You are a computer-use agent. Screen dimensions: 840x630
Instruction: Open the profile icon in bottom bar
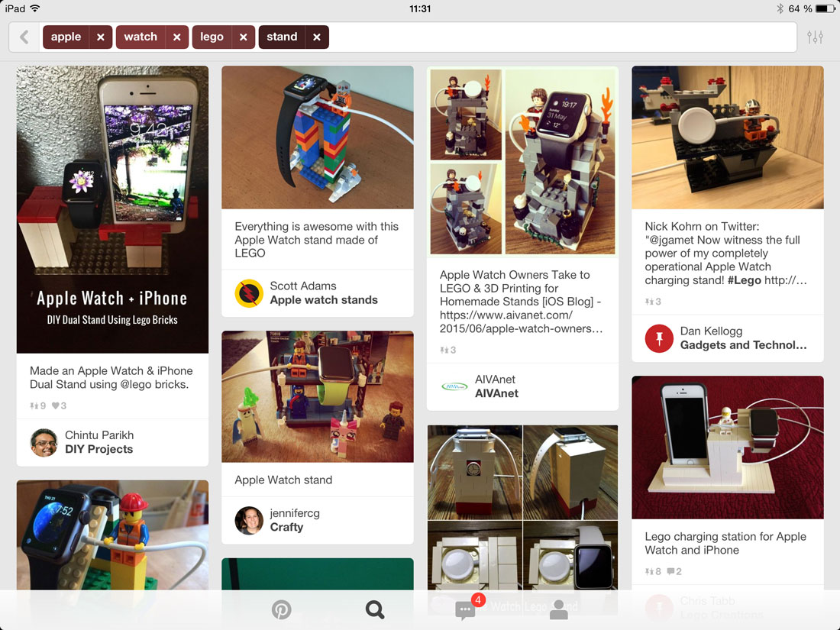click(x=559, y=609)
